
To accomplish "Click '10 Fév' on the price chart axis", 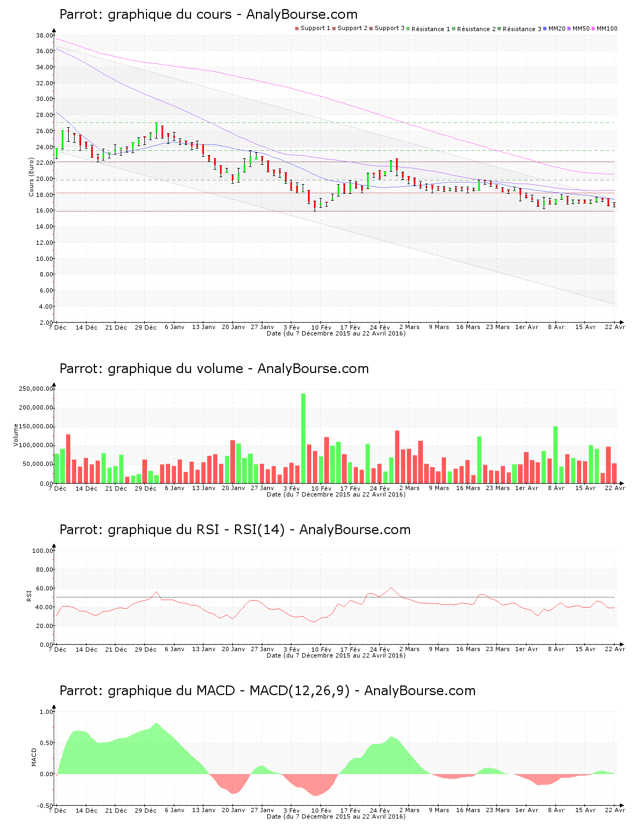I will coord(321,327).
